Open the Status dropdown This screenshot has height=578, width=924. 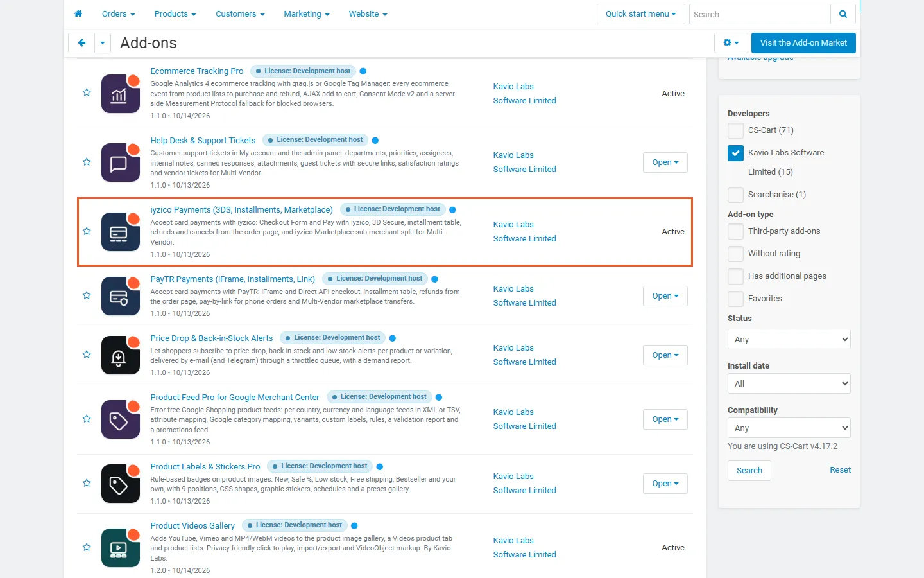click(789, 339)
